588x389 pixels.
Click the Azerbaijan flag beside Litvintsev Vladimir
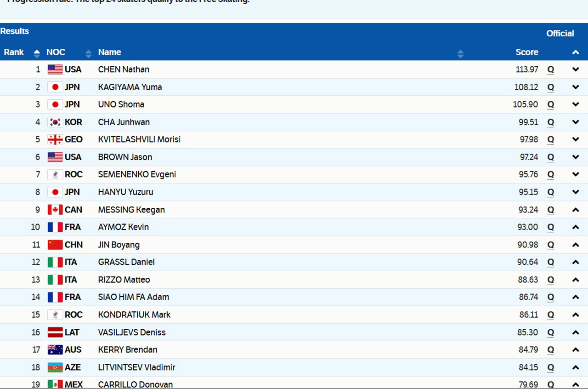pyautogui.click(x=55, y=367)
